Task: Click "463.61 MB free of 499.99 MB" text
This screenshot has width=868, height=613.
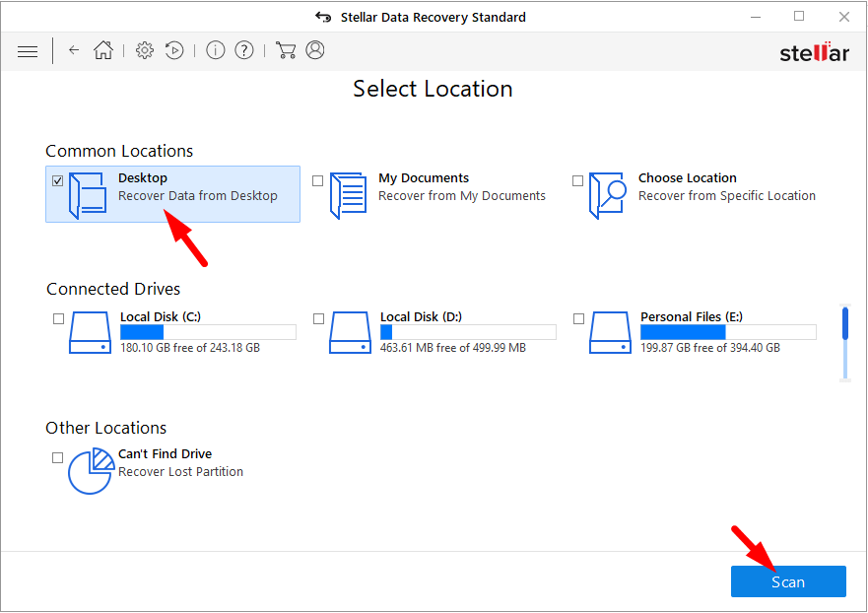Action: tap(453, 348)
